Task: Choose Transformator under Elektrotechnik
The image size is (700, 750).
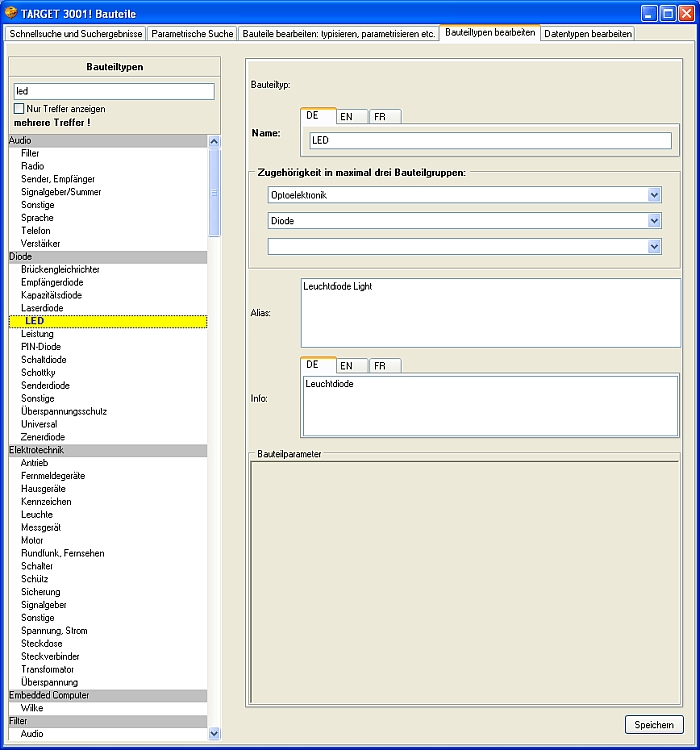Action: coord(49,669)
